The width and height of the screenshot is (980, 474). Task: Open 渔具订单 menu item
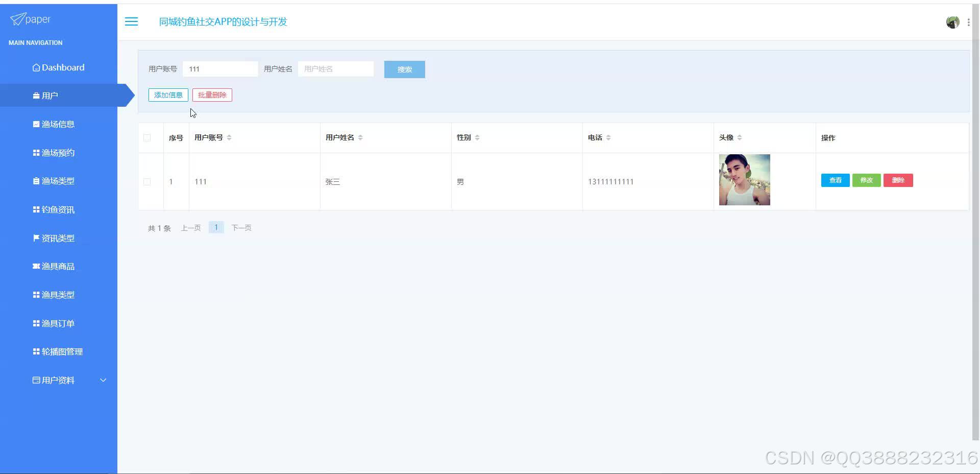(x=59, y=323)
